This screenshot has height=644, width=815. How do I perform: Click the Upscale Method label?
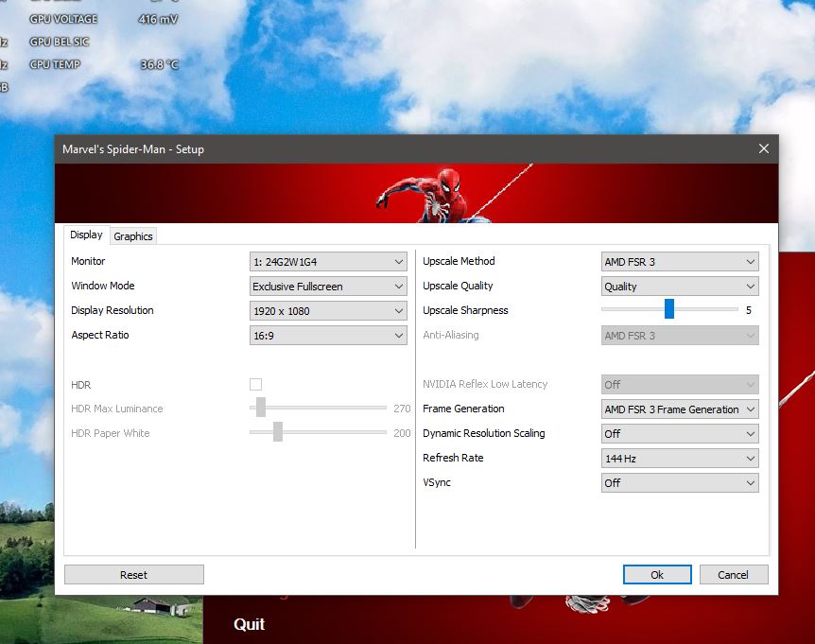click(x=459, y=261)
